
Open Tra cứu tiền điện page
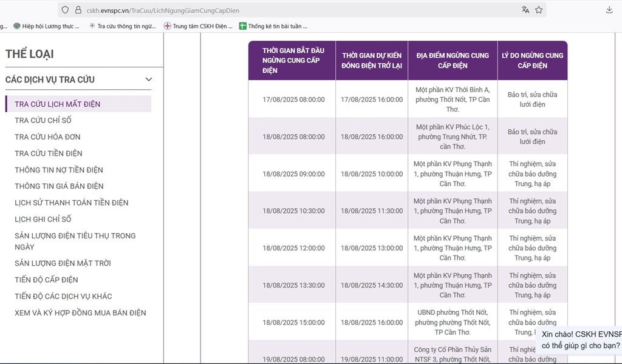pos(49,153)
